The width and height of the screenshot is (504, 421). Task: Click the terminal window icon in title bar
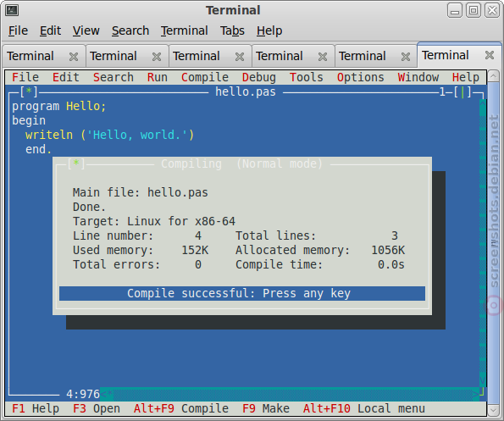pyautogui.click(x=12, y=10)
